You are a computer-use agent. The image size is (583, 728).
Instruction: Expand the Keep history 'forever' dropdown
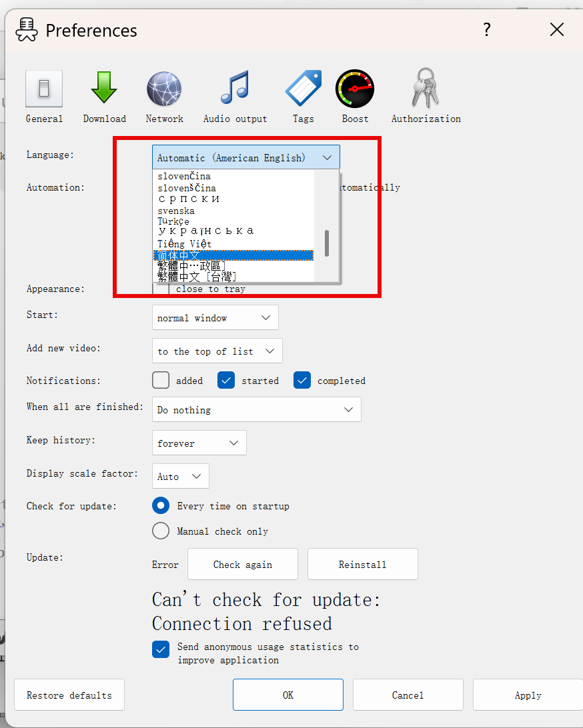pyautogui.click(x=199, y=443)
